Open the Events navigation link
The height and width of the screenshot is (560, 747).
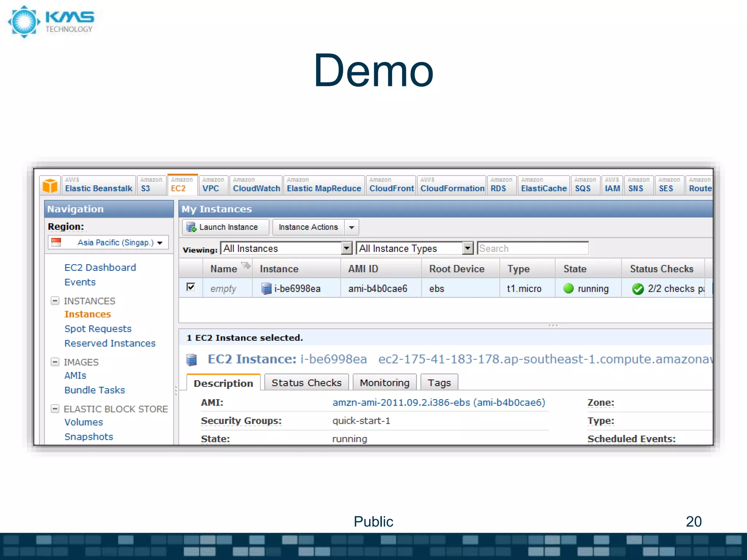(80, 282)
